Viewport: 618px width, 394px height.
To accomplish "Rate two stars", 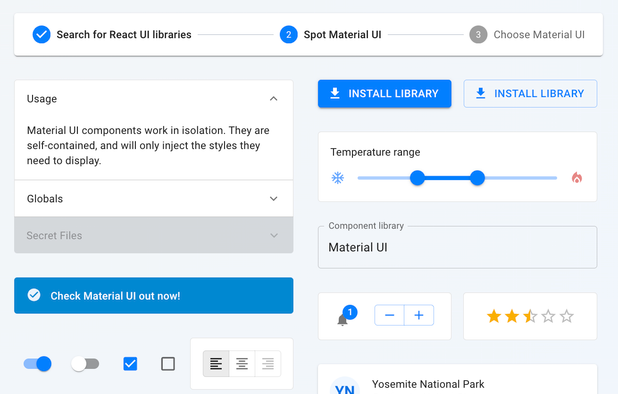I will 512,316.
